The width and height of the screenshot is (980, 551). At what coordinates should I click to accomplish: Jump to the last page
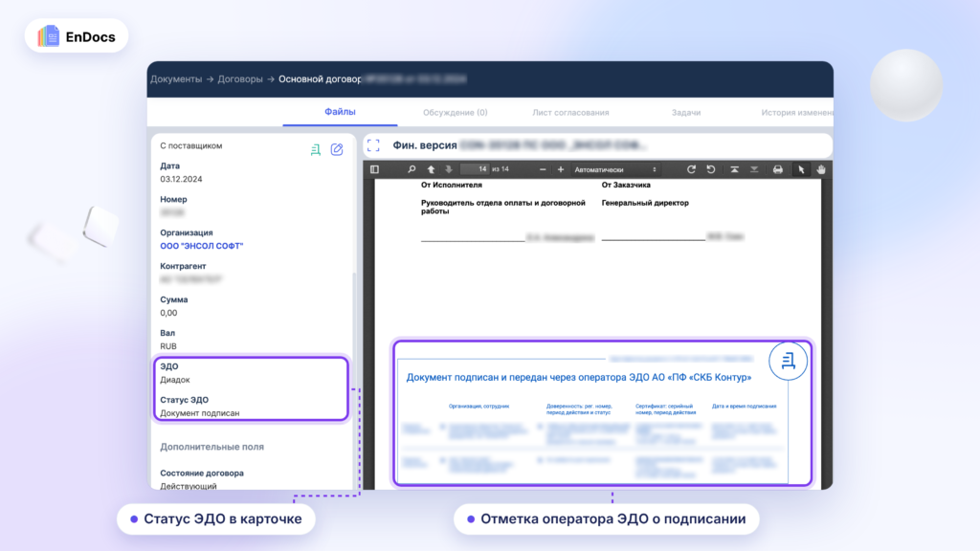(754, 169)
